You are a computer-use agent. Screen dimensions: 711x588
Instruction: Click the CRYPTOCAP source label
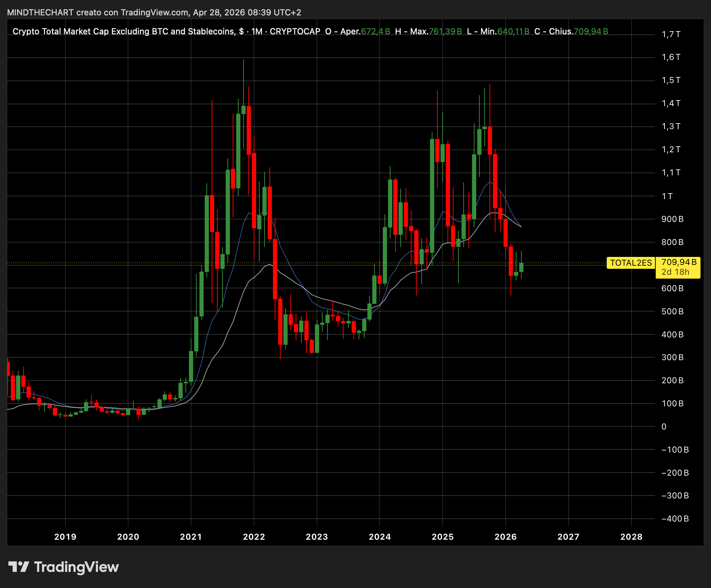click(x=295, y=31)
